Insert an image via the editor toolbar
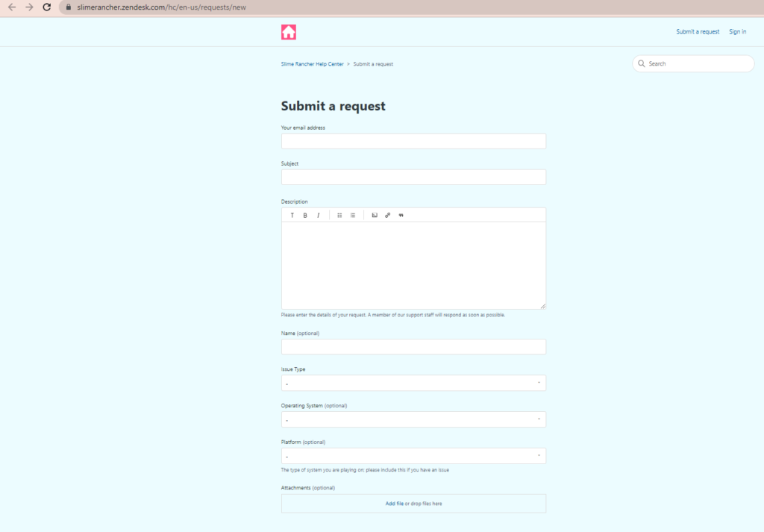The width and height of the screenshot is (764, 532). (x=375, y=216)
